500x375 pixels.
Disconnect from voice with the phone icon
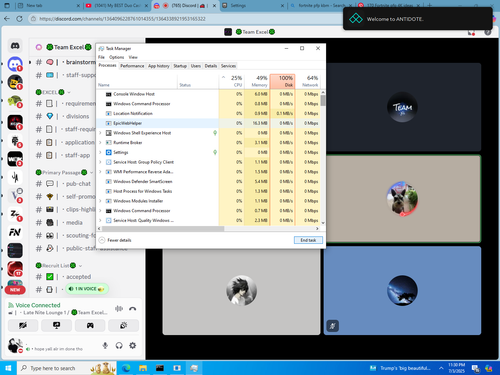132,309
